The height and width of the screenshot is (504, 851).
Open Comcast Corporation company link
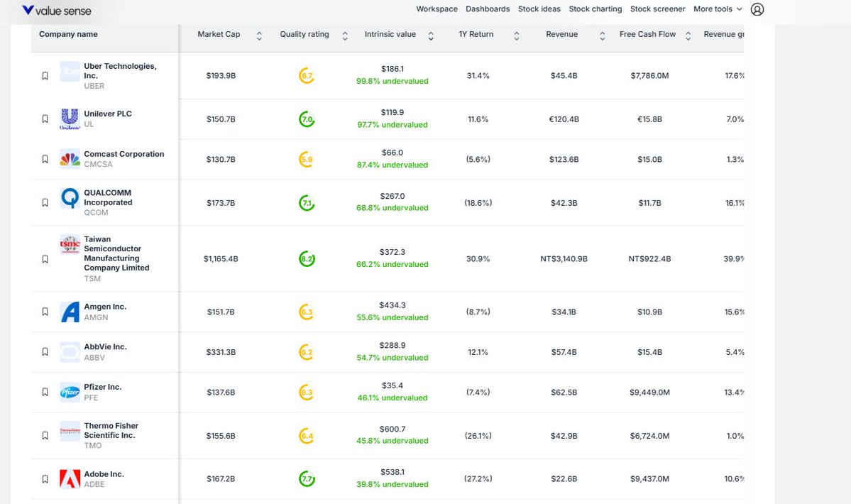click(123, 154)
